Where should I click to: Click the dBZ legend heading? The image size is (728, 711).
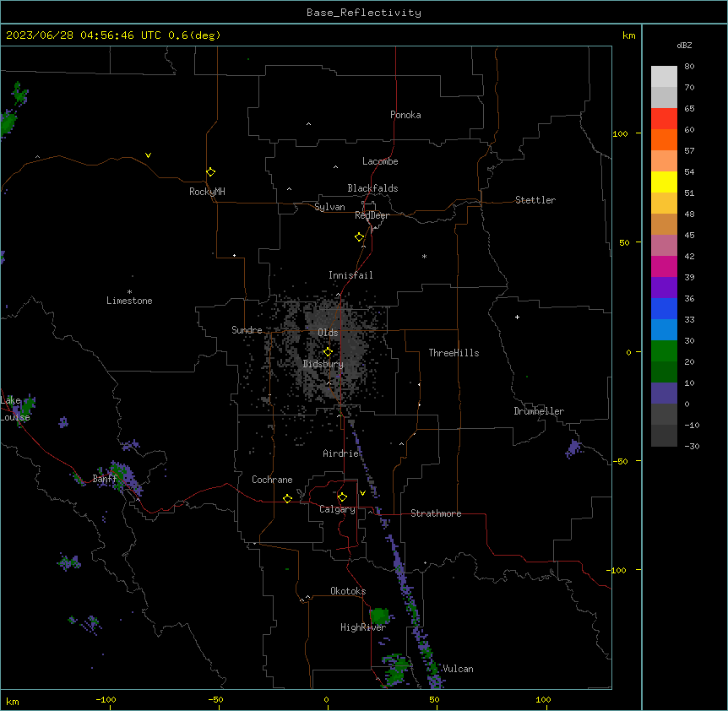click(684, 45)
